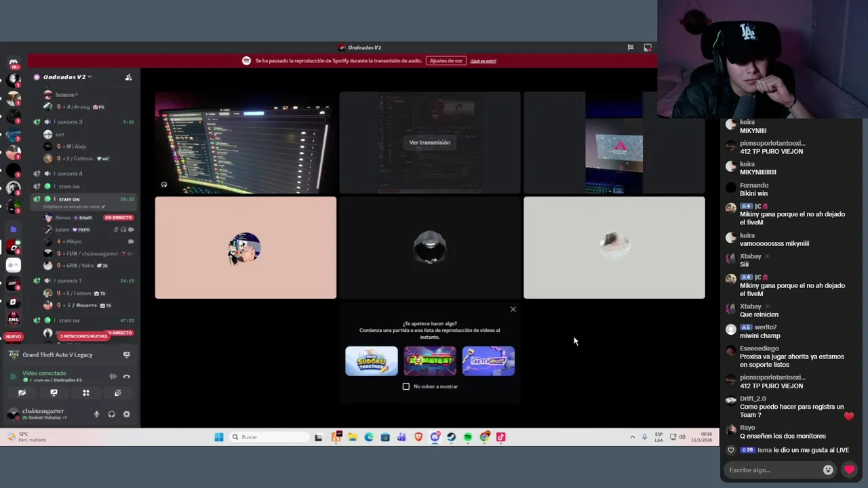Open Microsoft Edge from the taskbar
Image resolution: width=868 pixels, height=488 pixels.
tap(369, 437)
